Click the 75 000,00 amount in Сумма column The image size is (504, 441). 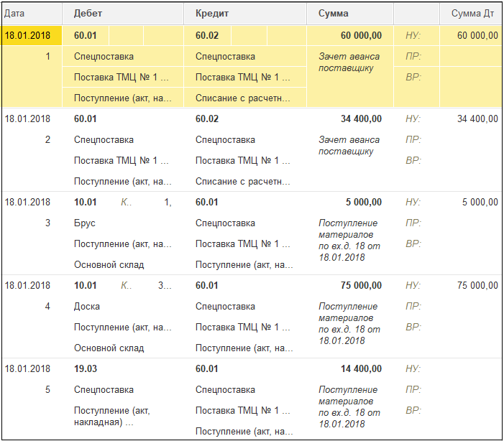[362, 285]
